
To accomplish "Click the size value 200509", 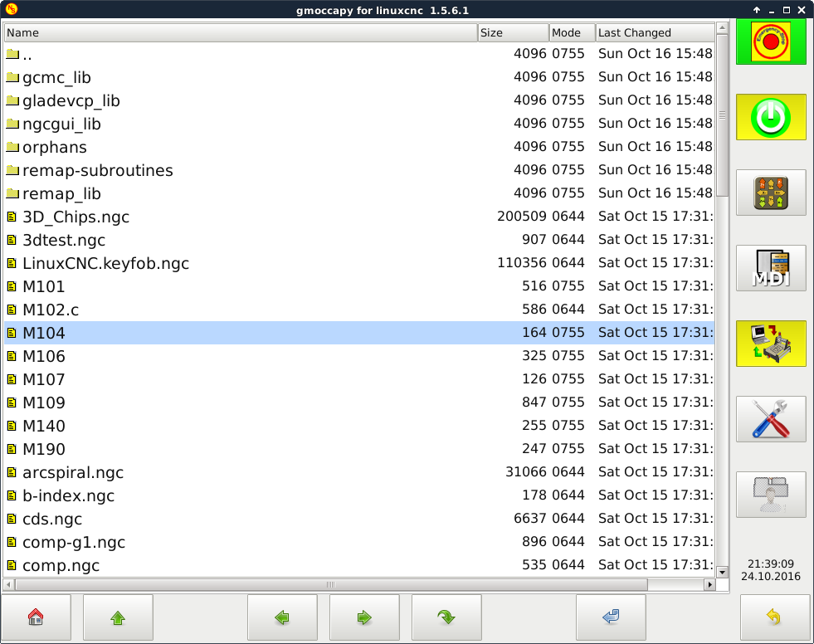I will coord(522,217).
